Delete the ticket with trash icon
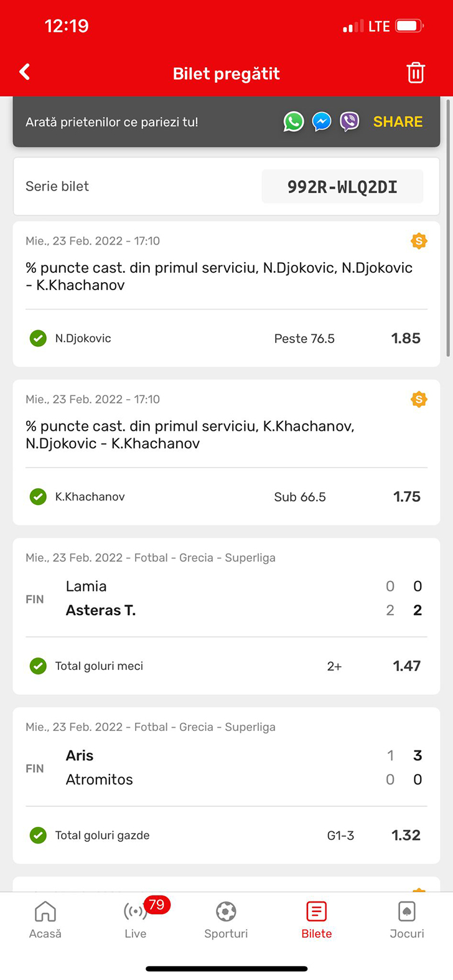The width and height of the screenshot is (453, 980). point(416,73)
